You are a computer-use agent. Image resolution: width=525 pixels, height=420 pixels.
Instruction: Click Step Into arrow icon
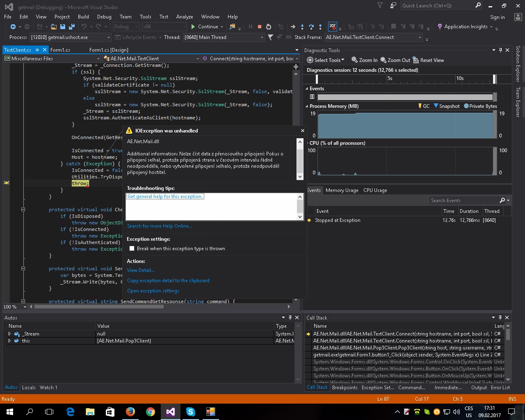click(302, 27)
